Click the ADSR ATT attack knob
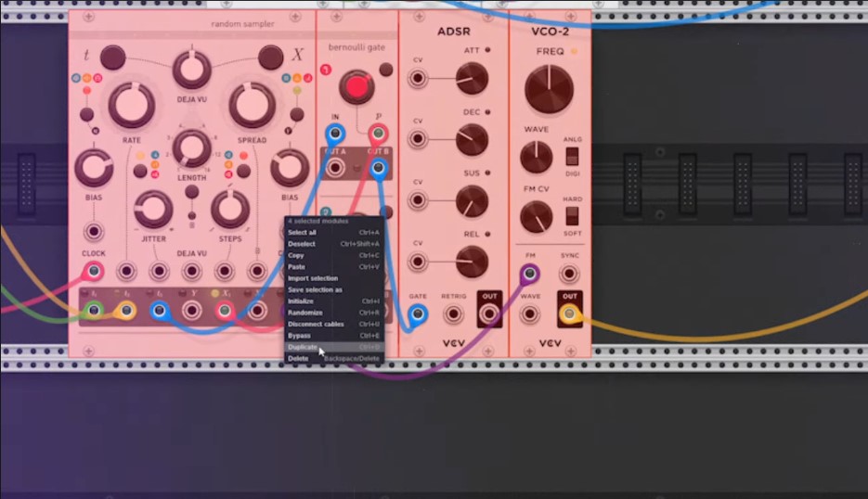The height and width of the screenshot is (499, 868). point(472,79)
